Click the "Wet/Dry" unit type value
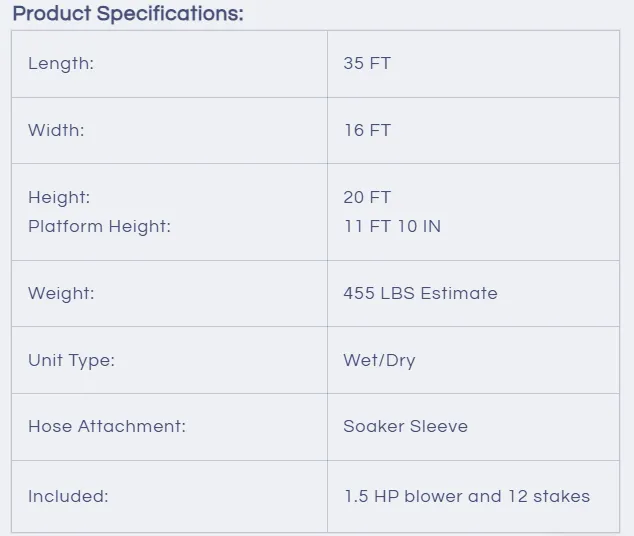634x536 pixels. (x=379, y=360)
